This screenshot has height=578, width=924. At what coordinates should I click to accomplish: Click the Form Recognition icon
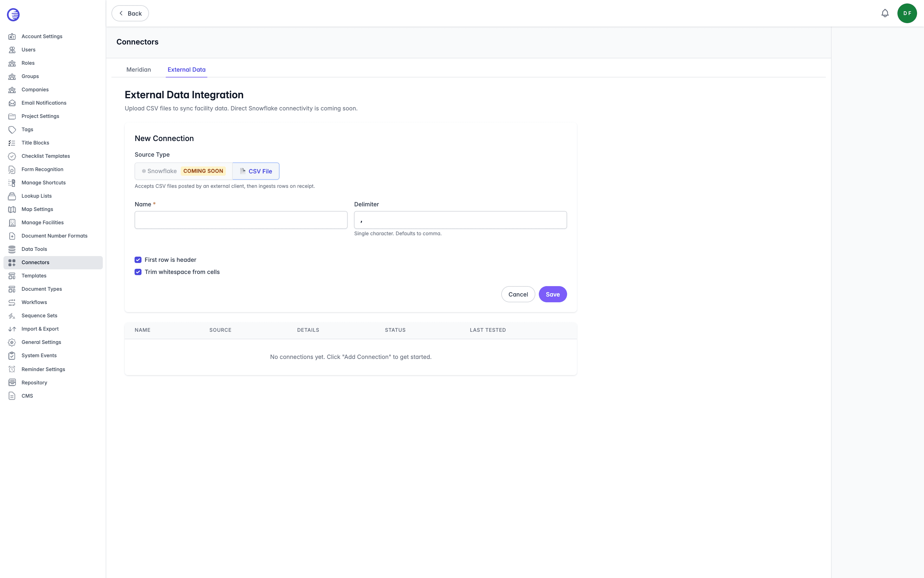pyautogui.click(x=12, y=169)
